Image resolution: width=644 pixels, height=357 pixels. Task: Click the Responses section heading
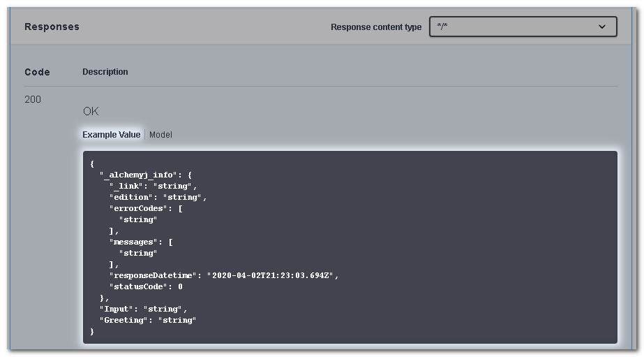coord(52,27)
